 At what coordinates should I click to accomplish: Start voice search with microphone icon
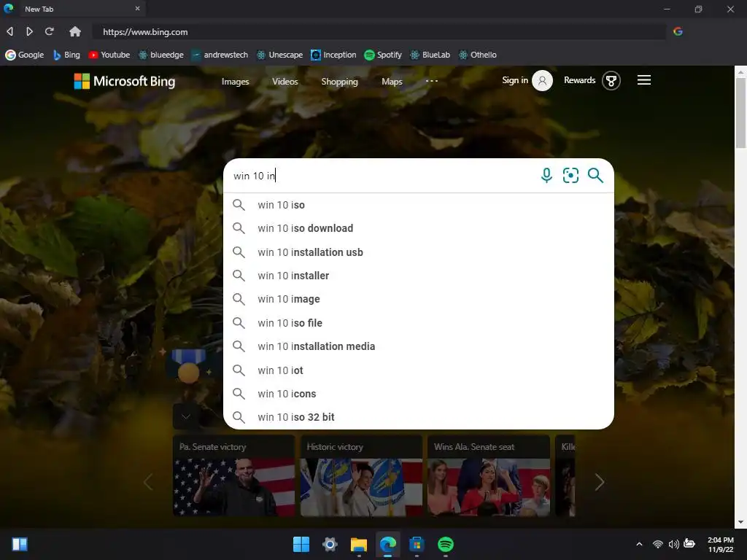(546, 175)
